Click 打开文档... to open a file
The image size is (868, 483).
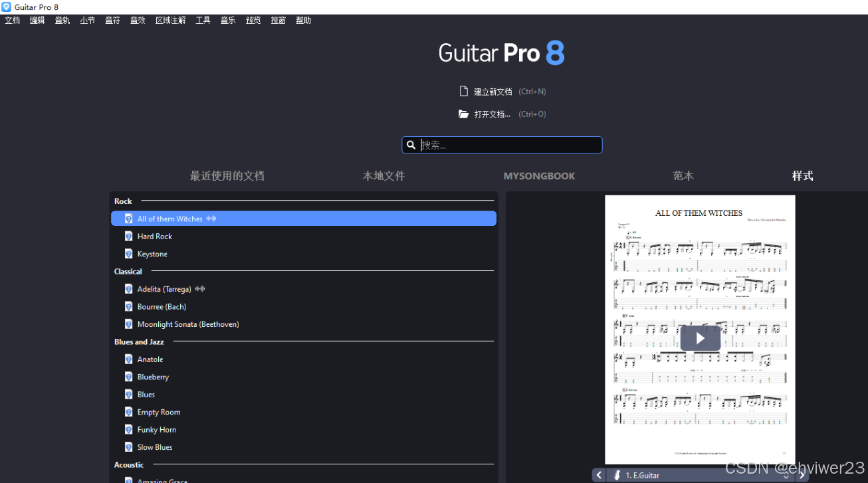[492, 114]
